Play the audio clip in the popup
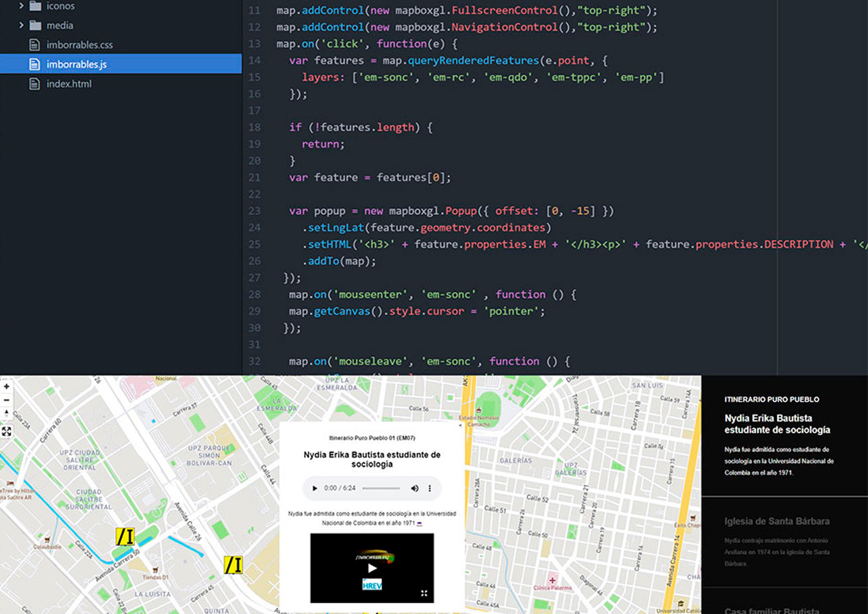 (315, 488)
